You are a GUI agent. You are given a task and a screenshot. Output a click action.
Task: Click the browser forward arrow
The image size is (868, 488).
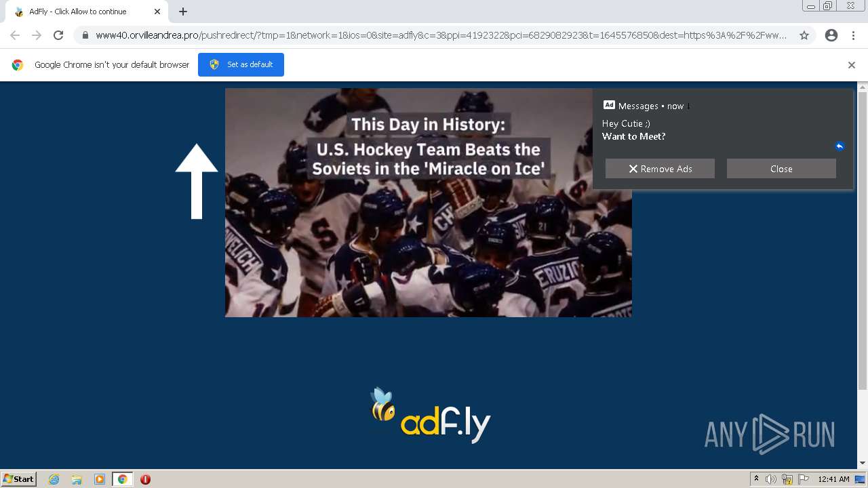point(37,35)
